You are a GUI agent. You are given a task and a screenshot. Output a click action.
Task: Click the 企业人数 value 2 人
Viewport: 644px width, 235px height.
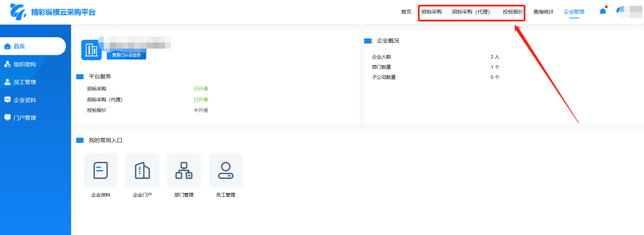(495, 57)
